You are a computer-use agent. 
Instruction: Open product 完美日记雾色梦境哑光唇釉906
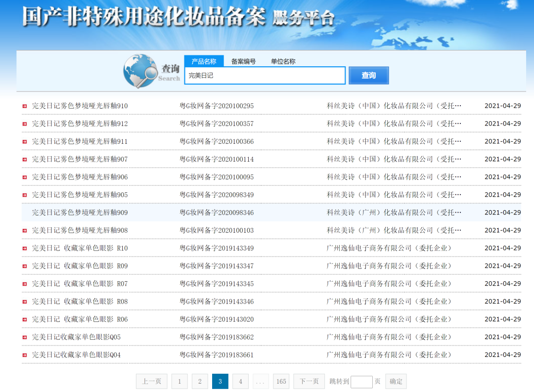[80, 177]
